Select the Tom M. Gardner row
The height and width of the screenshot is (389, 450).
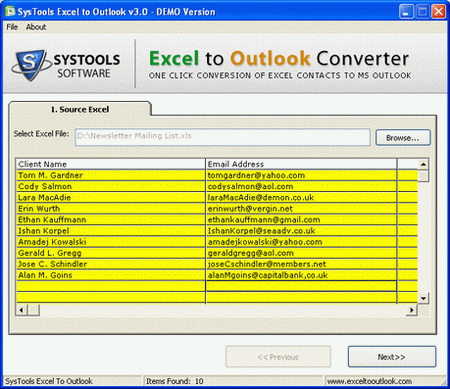click(x=217, y=175)
